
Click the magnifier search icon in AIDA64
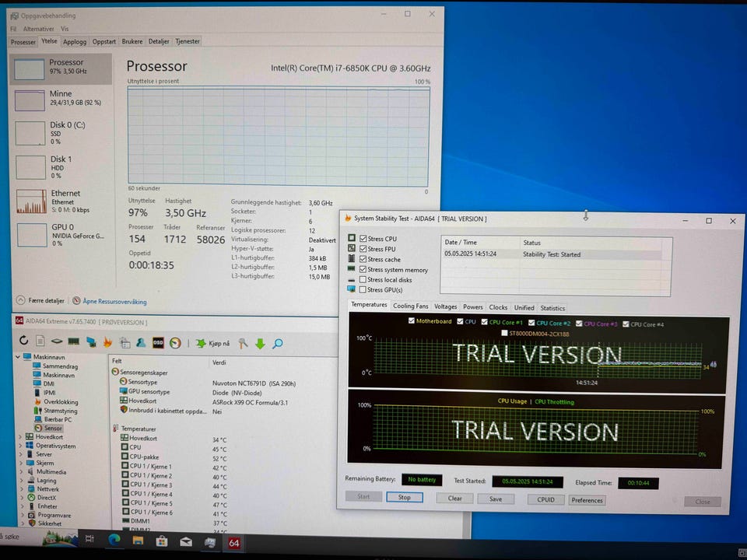point(277,343)
